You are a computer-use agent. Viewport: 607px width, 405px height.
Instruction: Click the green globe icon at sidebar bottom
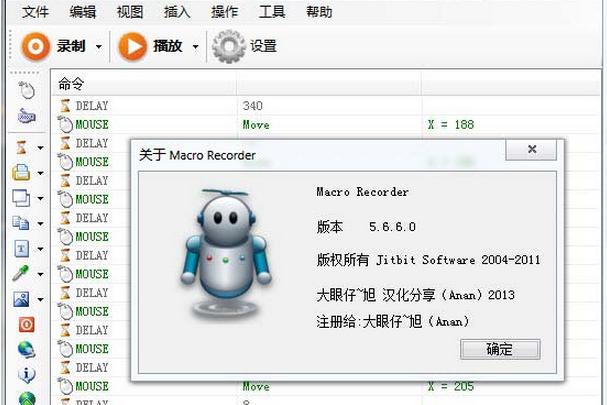pyautogui.click(x=27, y=398)
